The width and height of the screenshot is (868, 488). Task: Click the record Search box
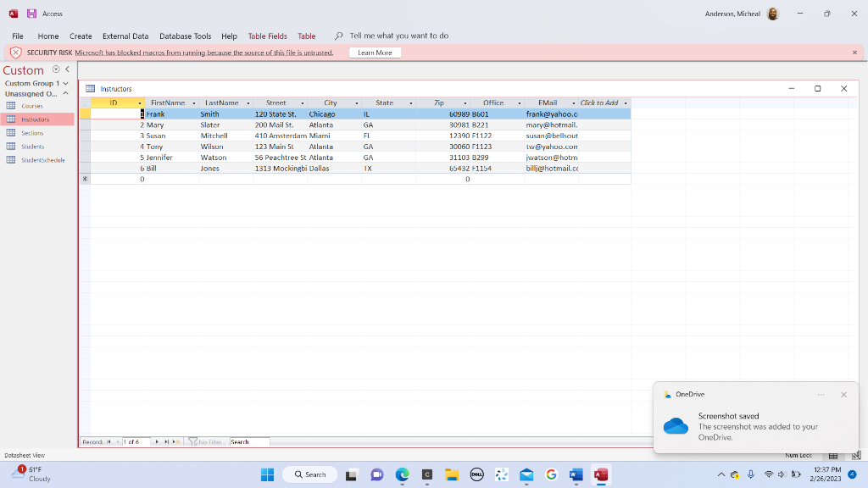[x=248, y=442]
